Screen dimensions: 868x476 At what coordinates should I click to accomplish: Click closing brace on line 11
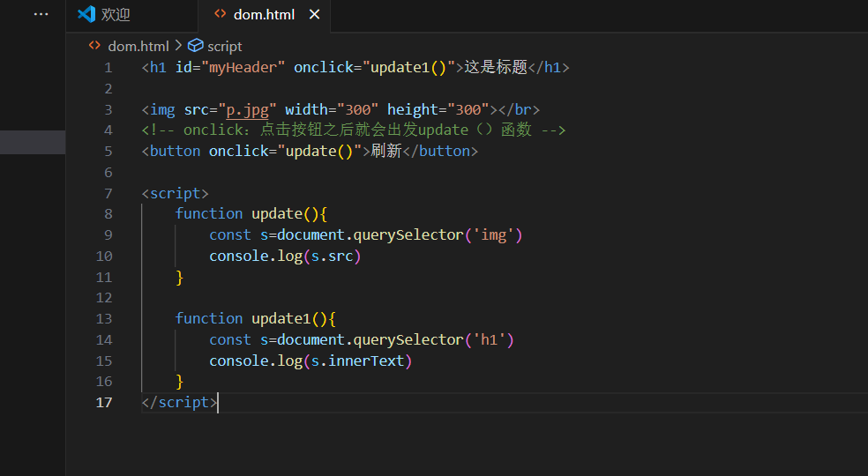(x=179, y=277)
